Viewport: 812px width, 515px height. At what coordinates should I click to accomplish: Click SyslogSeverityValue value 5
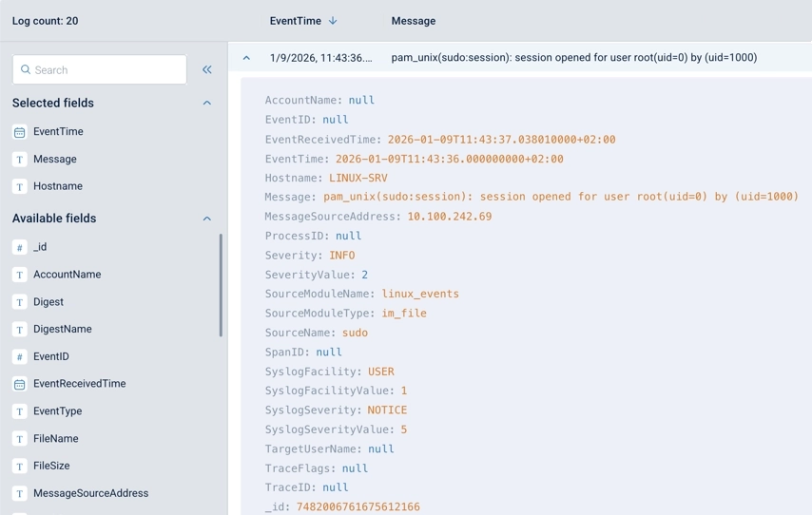tap(404, 429)
